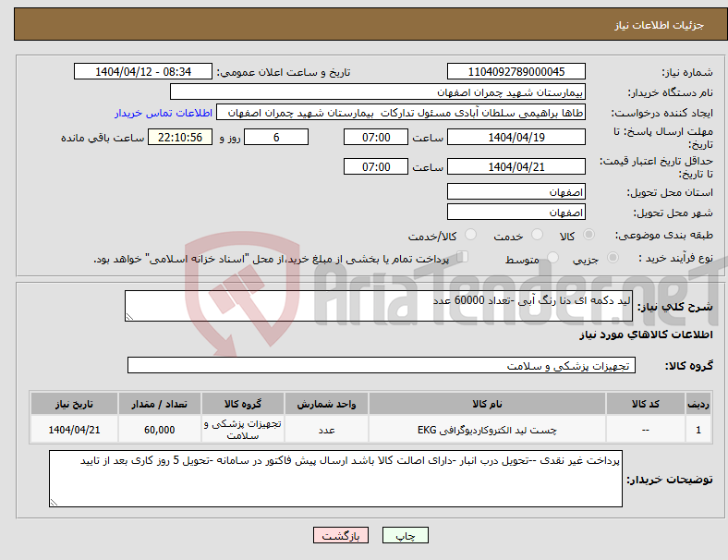Click the response deadline date 1404/04/19
Screen dimensions: 728x560
(x=516, y=138)
